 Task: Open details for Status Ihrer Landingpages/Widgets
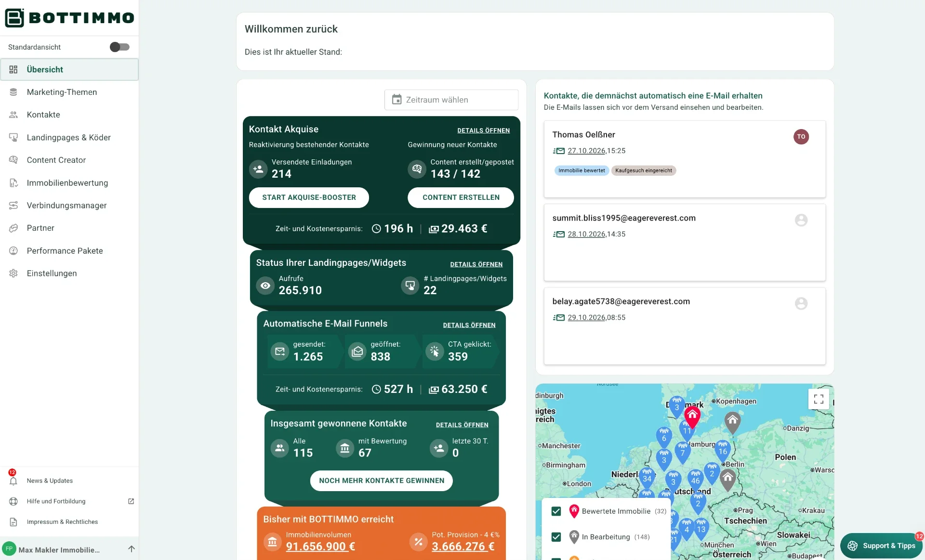pyautogui.click(x=476, y=264)
